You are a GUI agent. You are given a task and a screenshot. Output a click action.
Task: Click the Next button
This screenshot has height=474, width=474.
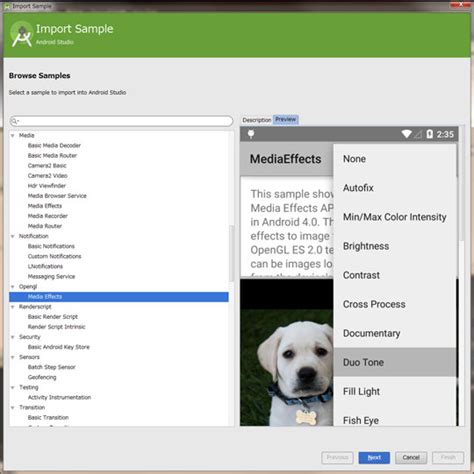tap(374, 458)
